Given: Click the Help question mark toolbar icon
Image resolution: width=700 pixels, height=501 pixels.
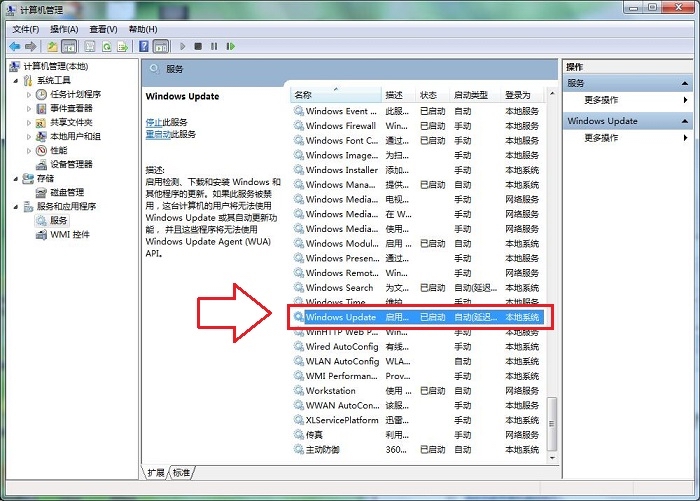Looking at the screenshot, I should coord(144,46).
